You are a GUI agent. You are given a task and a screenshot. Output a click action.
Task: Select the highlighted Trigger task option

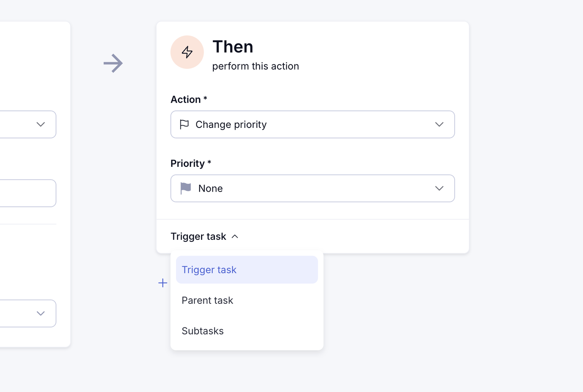tap(247, 270)
